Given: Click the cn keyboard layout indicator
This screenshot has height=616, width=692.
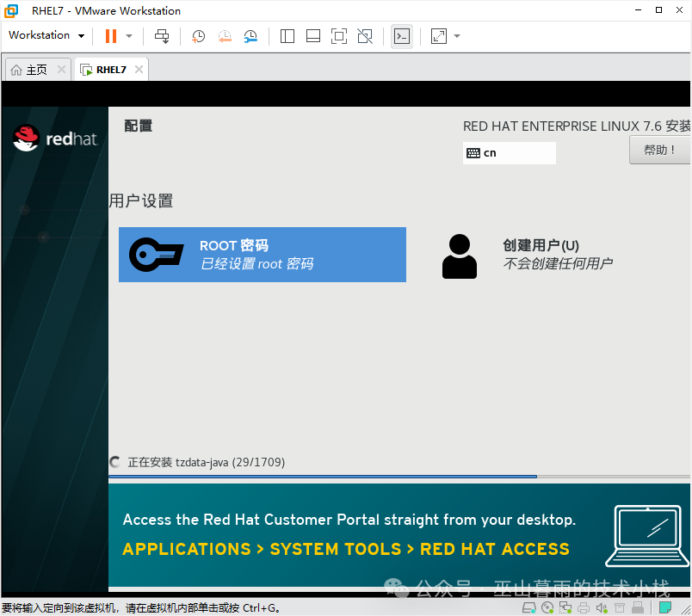Looking at the screenshot, I should pyautogui.click(x=509, y=152).
